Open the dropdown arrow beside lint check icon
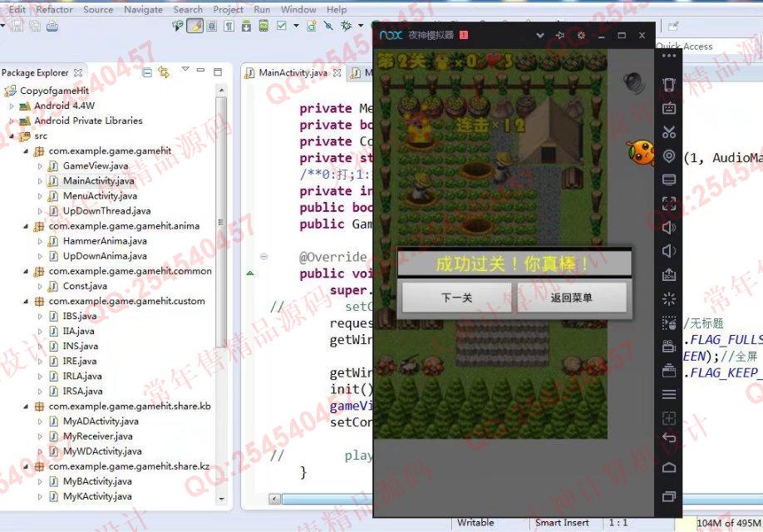 296,26
